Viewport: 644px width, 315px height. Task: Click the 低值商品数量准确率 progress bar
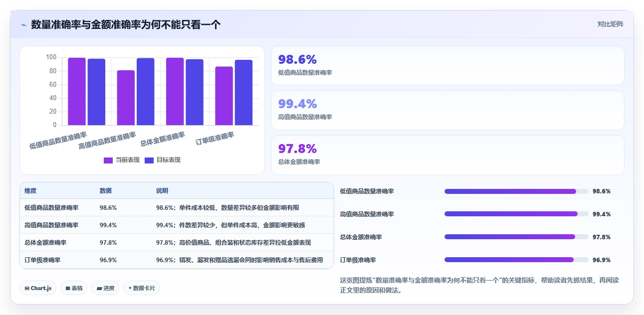click(516, 191)
